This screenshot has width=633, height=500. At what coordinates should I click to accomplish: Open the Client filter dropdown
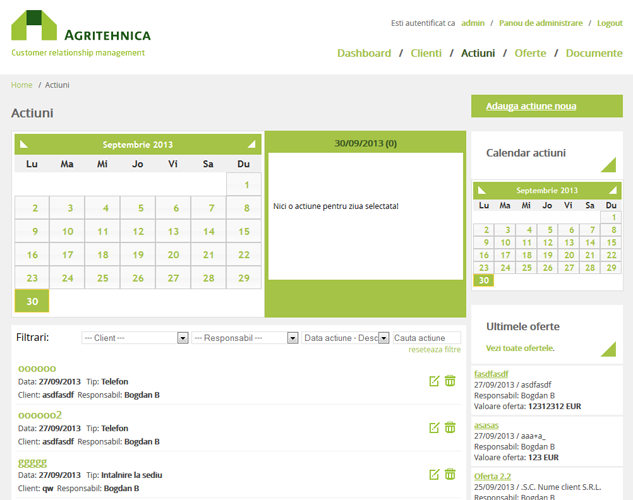tap(135, 338)
